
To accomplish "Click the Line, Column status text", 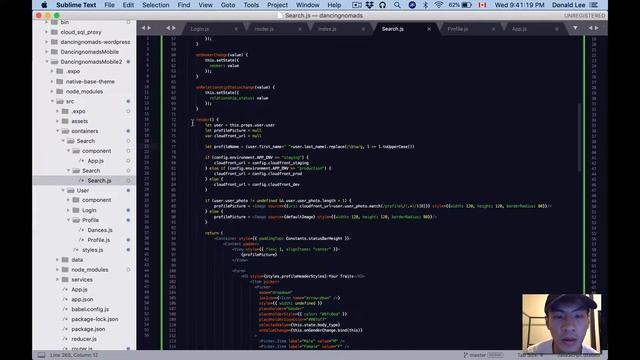I will click(x=74, y=355).
